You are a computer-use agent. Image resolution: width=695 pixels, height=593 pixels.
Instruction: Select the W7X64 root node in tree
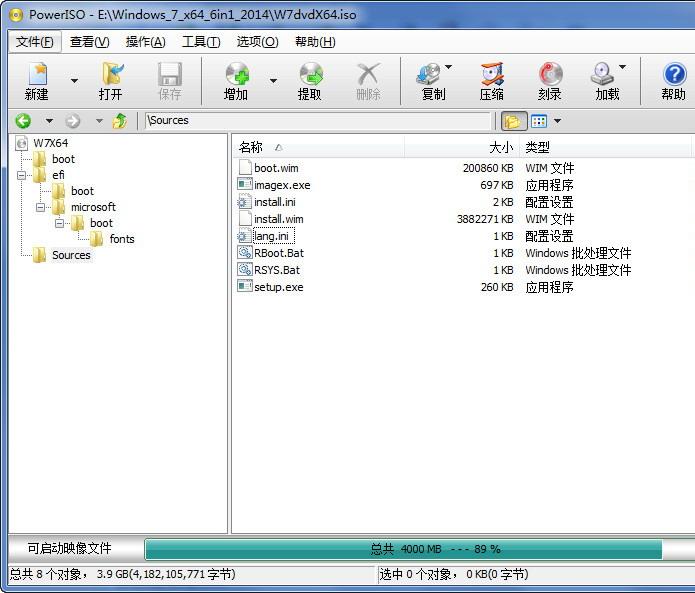pos(51,143)
